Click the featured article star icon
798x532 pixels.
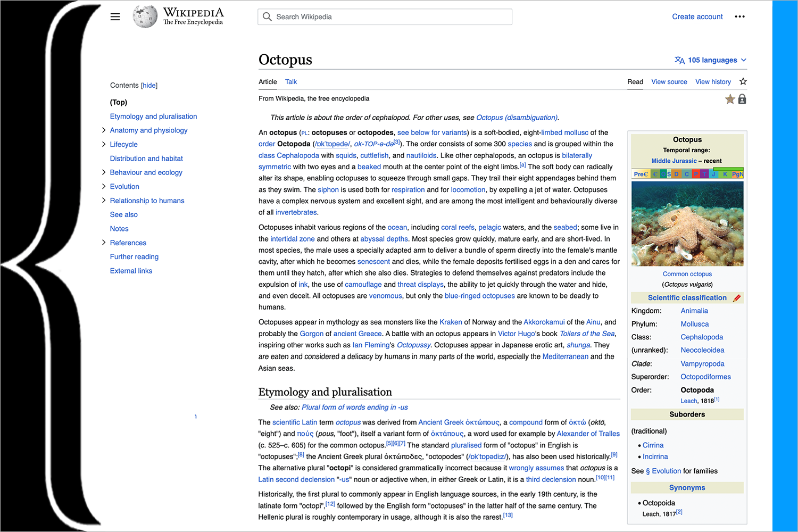click(730, 99)
